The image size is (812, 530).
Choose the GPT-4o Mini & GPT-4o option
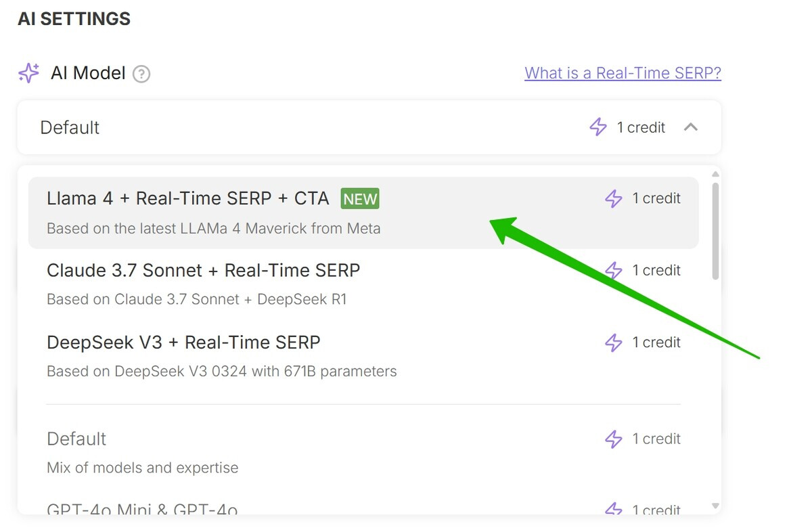[142, 509]
